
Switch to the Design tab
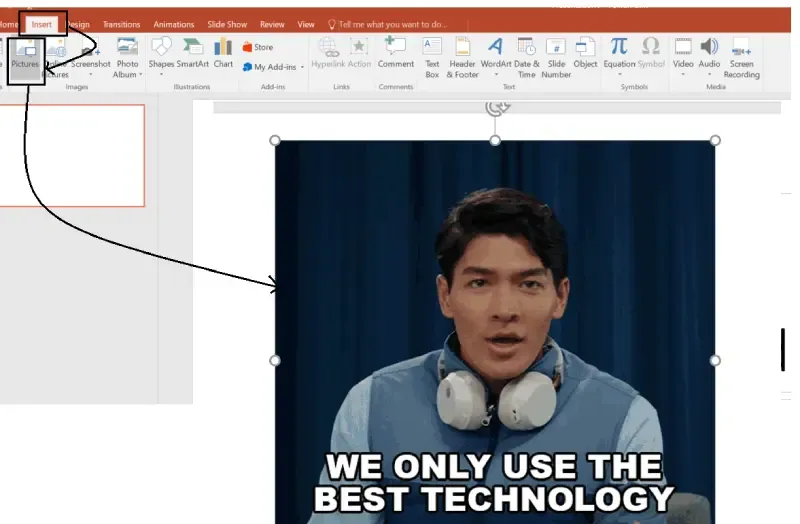coord(79,24)
